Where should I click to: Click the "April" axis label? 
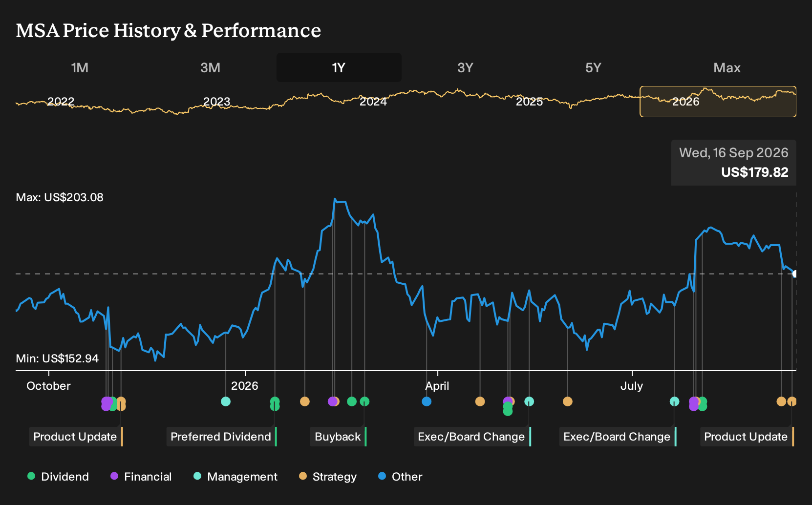(x=437, y=386)
